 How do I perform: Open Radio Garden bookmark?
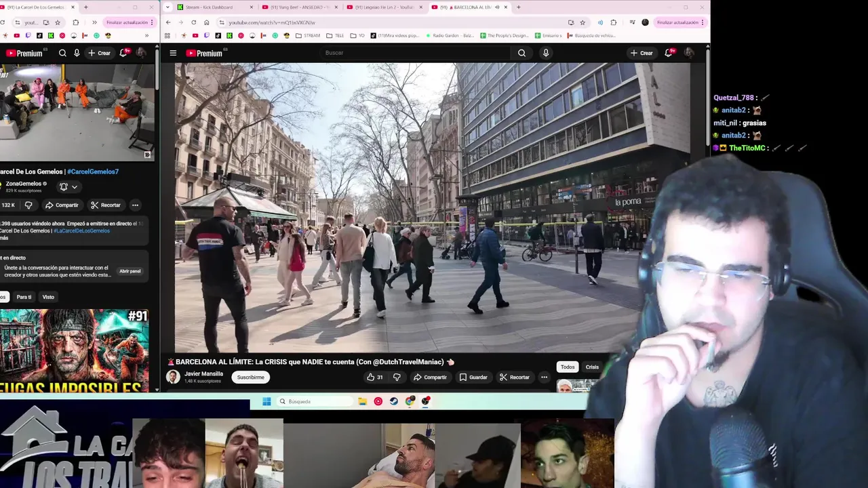click(449, 35)
